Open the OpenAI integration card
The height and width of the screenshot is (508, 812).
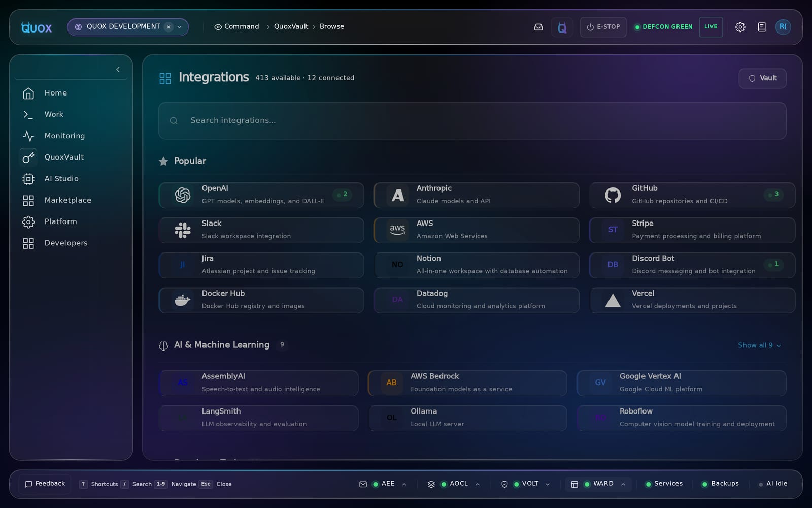pos(261,195)
